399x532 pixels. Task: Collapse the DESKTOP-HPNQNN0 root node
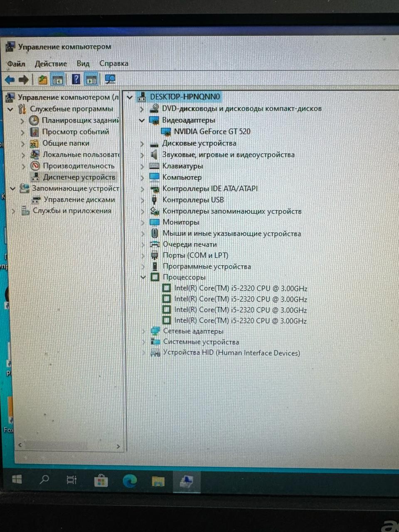point(130,97)
